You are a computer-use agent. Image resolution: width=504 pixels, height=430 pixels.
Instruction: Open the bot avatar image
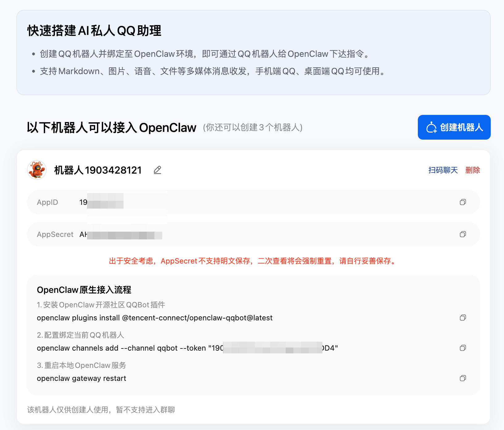[36, 169]
